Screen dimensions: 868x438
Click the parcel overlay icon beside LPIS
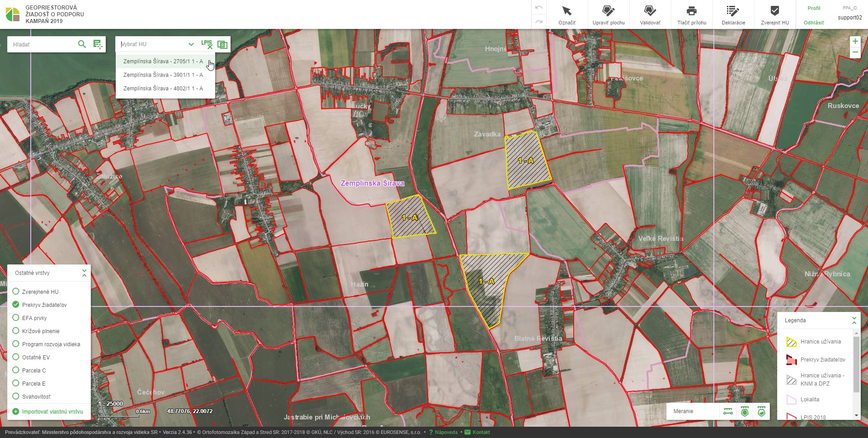tap(222, 44)
